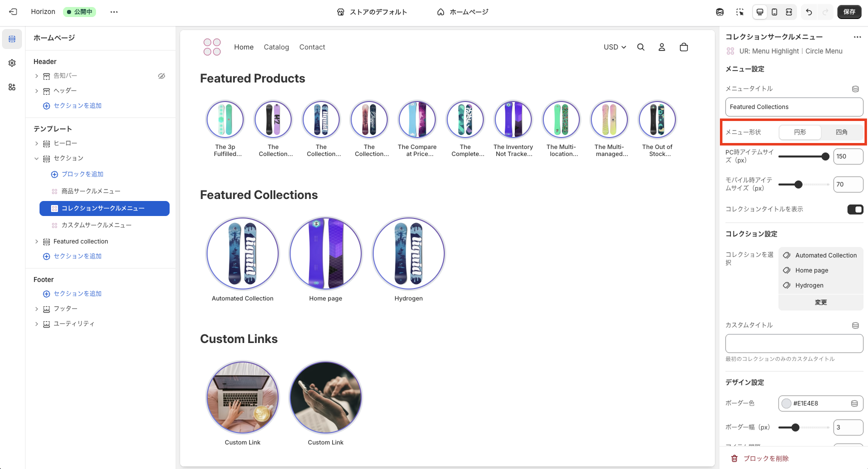Open theme settings gear icon
The width and height of the screenshot is (868, 469).
point(12,63)
